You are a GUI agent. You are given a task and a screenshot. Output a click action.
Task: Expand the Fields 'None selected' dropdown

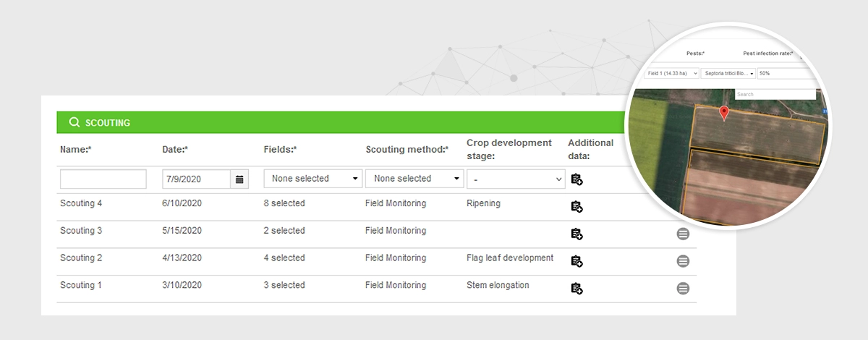pos(312,179)
